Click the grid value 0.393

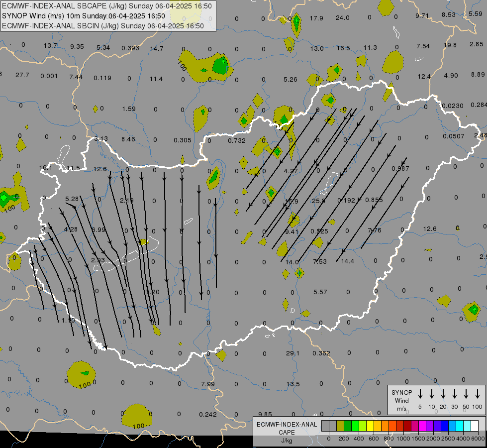point(130,48)
